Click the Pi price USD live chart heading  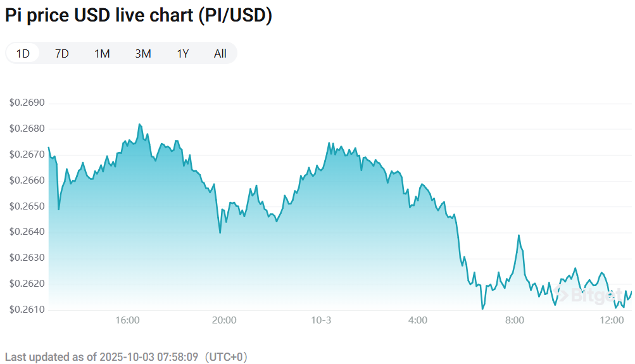139,15
